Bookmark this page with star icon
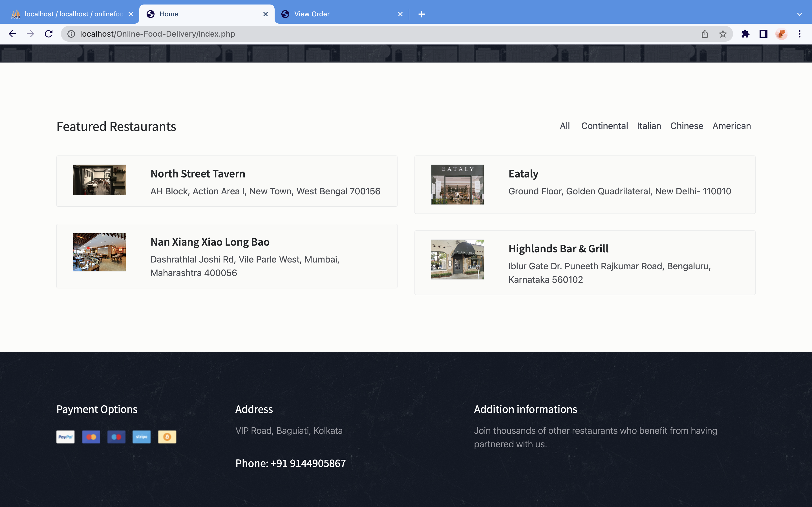The height and width of the screenshot is (507, 812). 723,34
